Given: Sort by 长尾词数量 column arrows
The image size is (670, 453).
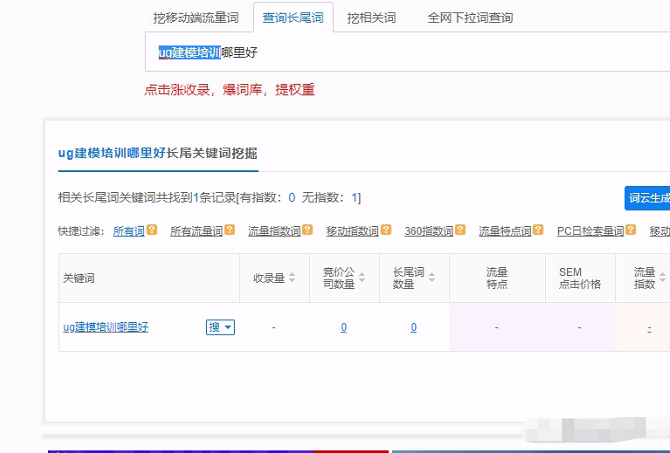Looking at the screenshot, I should 432,277.
